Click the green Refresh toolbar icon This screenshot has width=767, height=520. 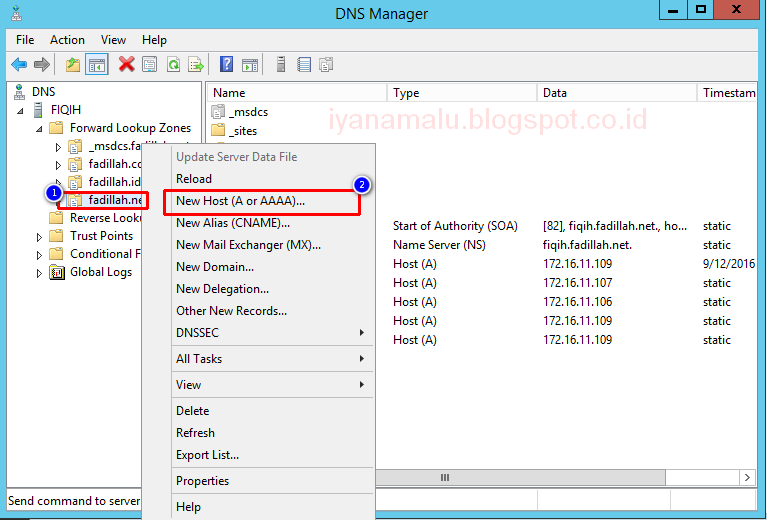(x=173, y=64)
